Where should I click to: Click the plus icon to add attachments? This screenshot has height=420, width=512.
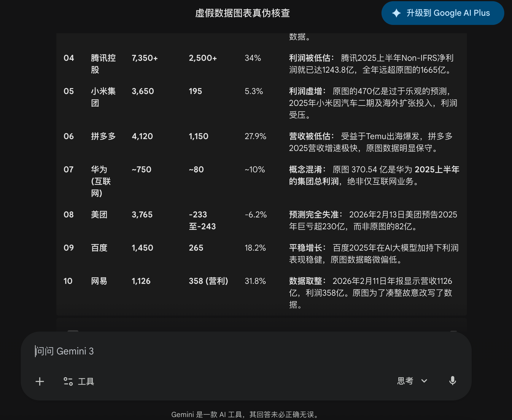pos(40,381)
